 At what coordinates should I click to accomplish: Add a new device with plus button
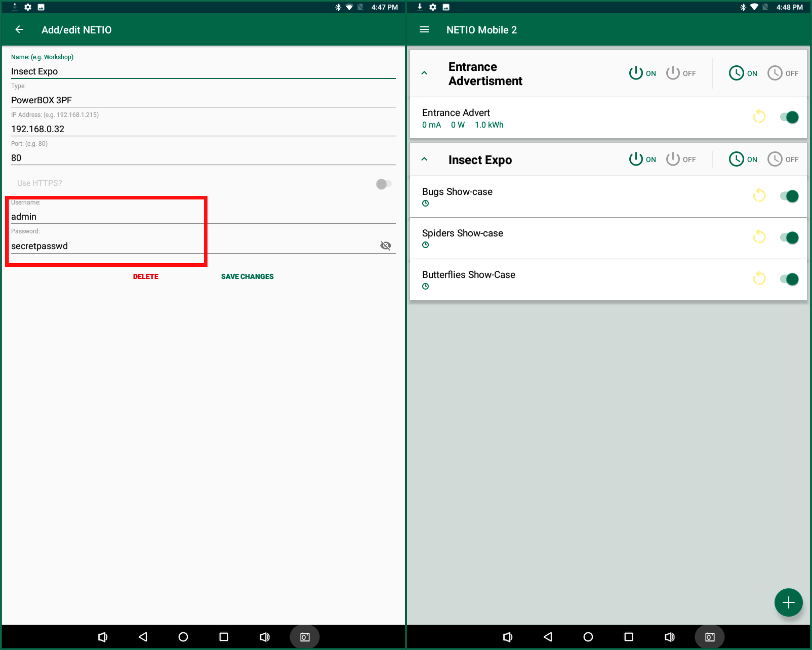click(788, 602)
